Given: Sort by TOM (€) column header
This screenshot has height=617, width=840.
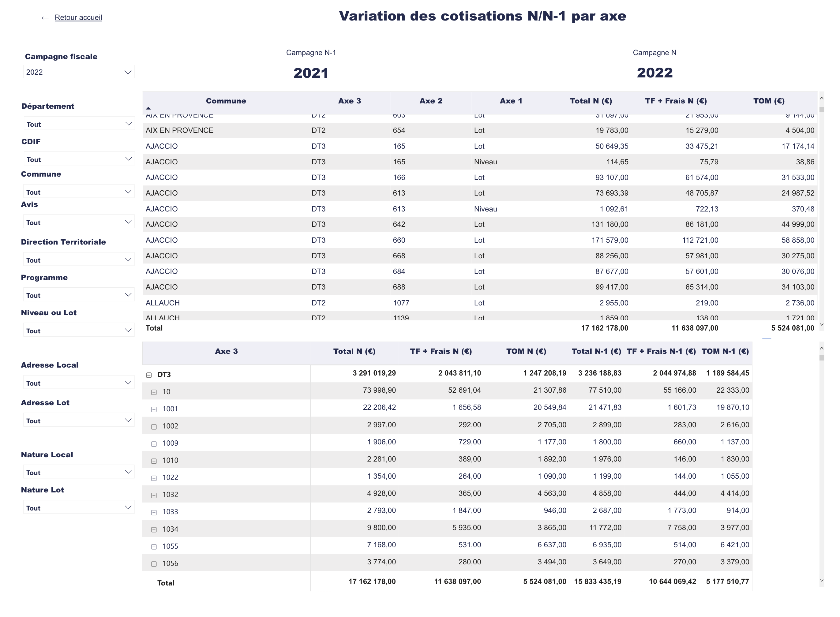Looking at the screenshot, I should click(768, 101).
